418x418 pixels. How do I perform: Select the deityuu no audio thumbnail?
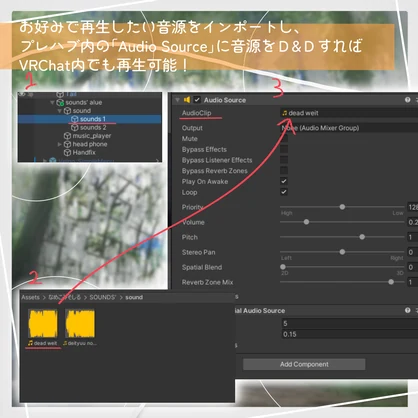pyautogui.click(x=80, y=323)
